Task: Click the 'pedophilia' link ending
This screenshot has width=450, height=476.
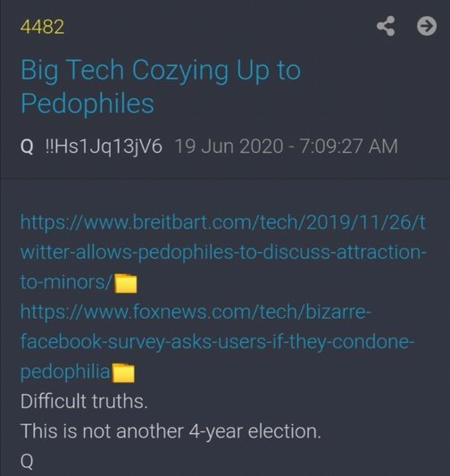Action: click(65, 372)
